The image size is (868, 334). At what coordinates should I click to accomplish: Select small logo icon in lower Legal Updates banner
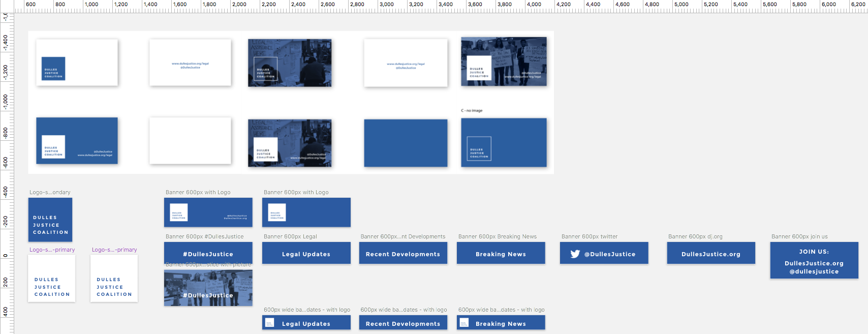[270, 323]
